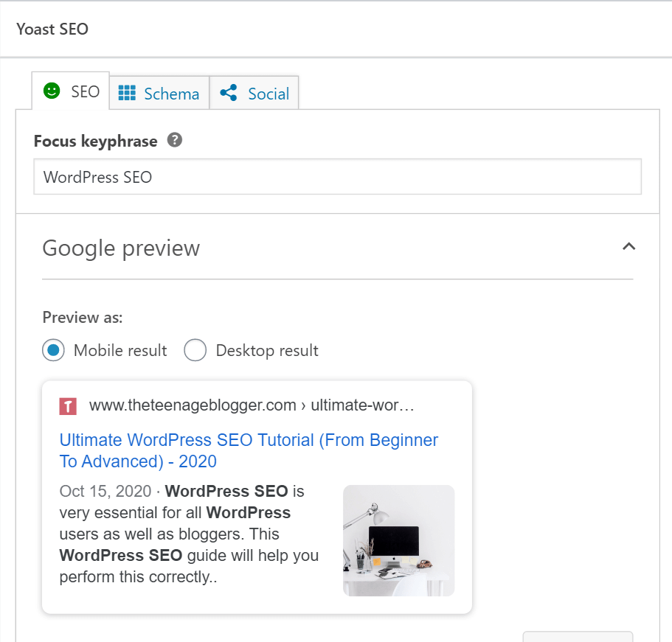Image resolution: width=672 pixels, height=642 pixels.
Task: Click the Focus keyphrase input field
Action: pyautogui.click(x=338, y=177)
